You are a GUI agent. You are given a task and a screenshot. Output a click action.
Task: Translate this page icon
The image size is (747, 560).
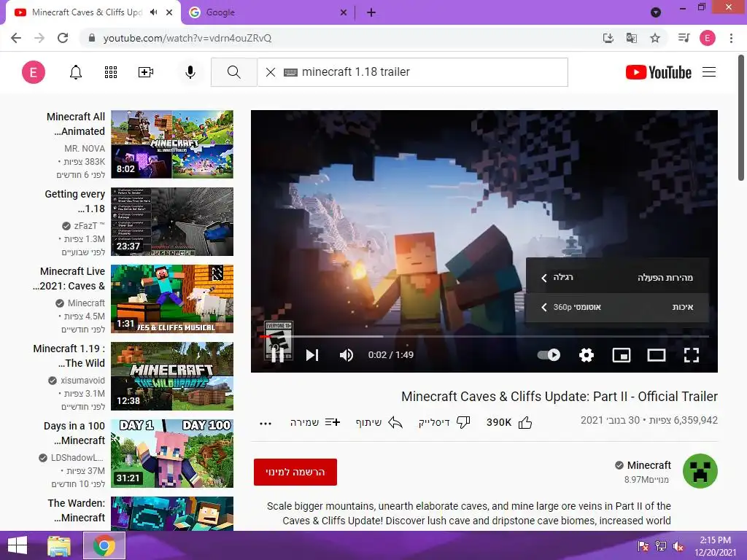click(632, 38)
